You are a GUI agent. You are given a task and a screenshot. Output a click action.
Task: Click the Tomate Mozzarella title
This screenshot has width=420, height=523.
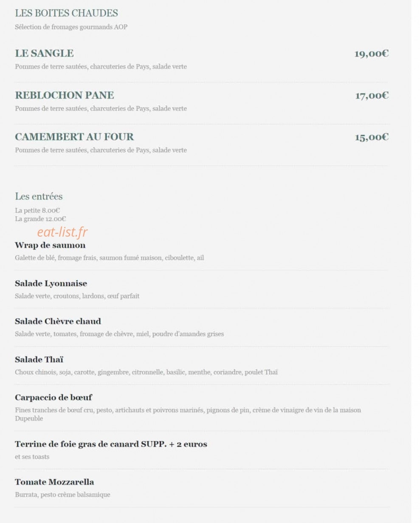pos(54,482)
